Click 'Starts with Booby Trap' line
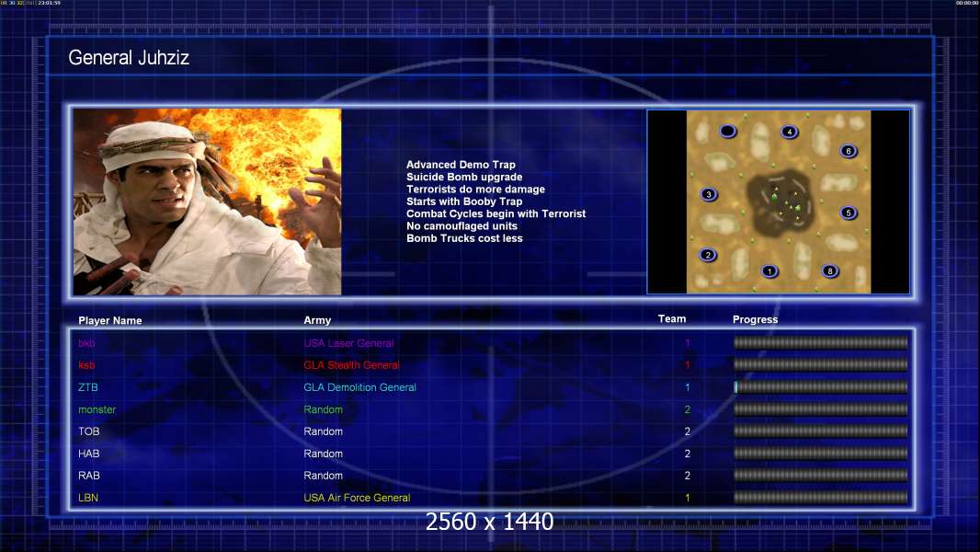 [x=464, y=201]
